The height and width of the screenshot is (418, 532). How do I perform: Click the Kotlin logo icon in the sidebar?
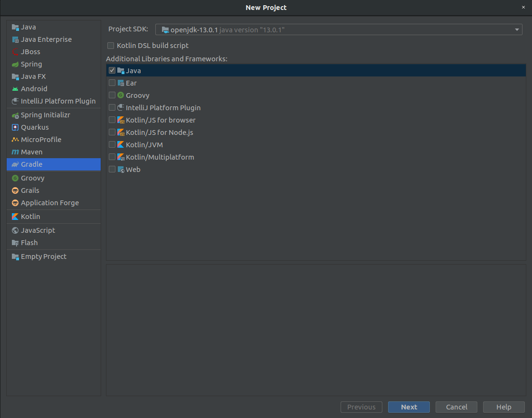coord(15,217)
